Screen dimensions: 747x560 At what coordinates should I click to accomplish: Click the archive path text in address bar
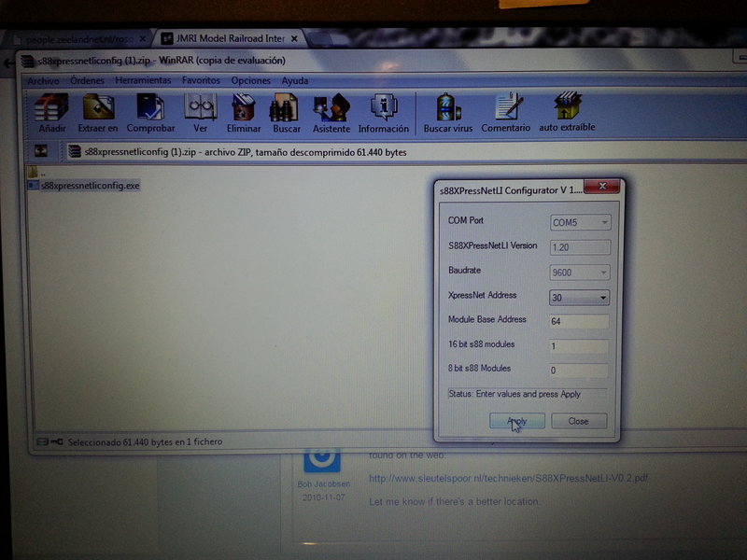tap(246, 152)
